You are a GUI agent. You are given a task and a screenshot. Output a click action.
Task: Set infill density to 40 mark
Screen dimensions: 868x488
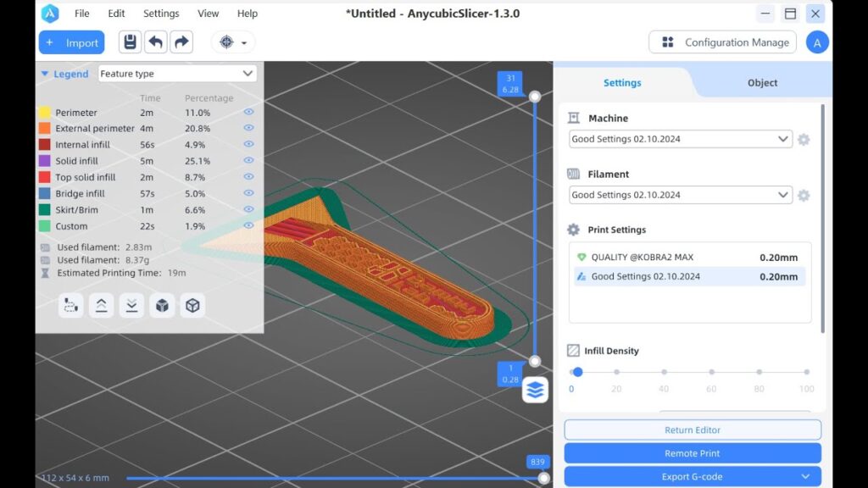(664, 372)
